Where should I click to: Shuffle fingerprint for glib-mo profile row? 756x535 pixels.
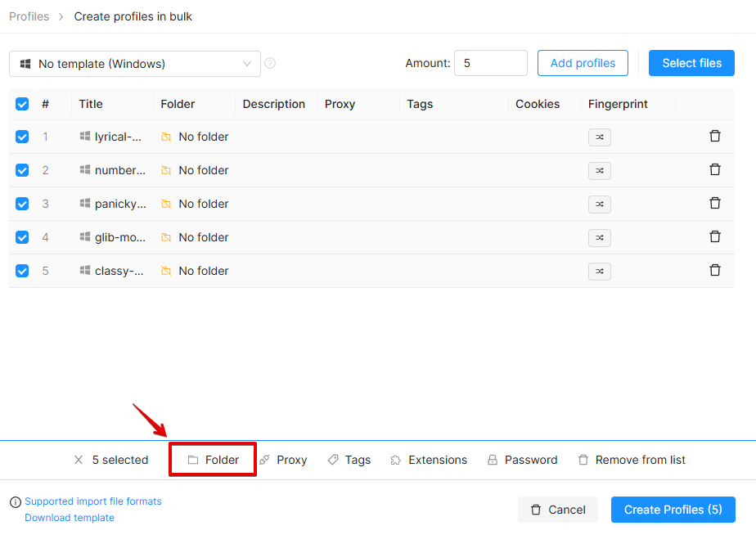599,237
